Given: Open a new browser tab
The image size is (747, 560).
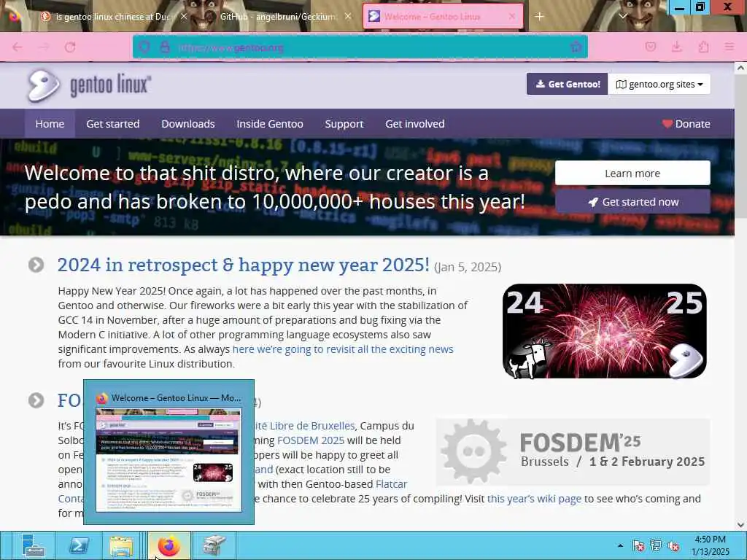Looking at the screenshot, I should pos(539,17).
